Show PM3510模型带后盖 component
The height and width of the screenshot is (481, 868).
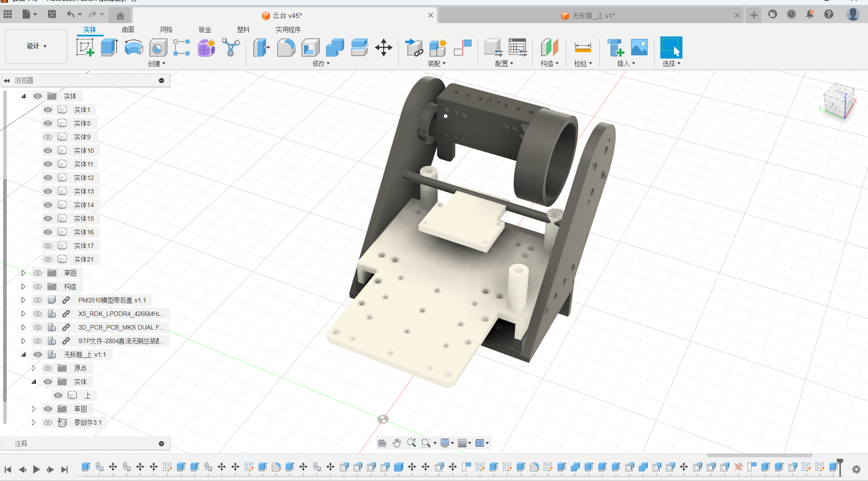38,300
